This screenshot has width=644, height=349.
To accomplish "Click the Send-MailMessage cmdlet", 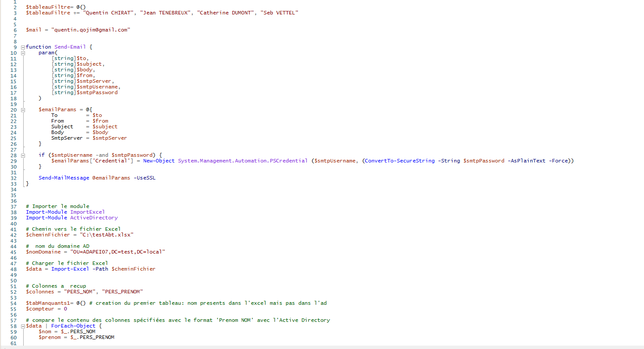I will [x=64, y=178].
